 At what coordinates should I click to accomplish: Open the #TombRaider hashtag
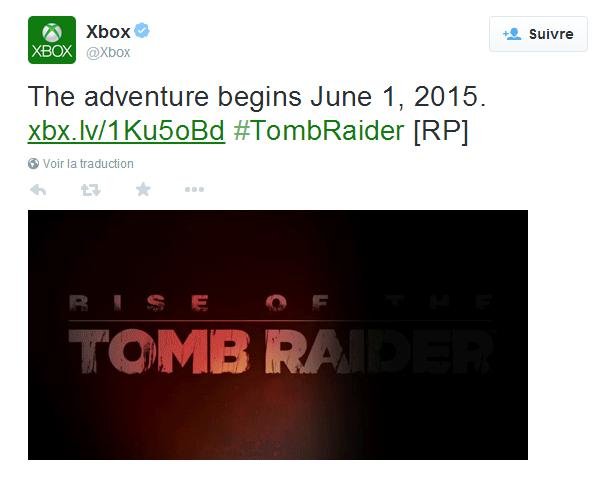319,131
